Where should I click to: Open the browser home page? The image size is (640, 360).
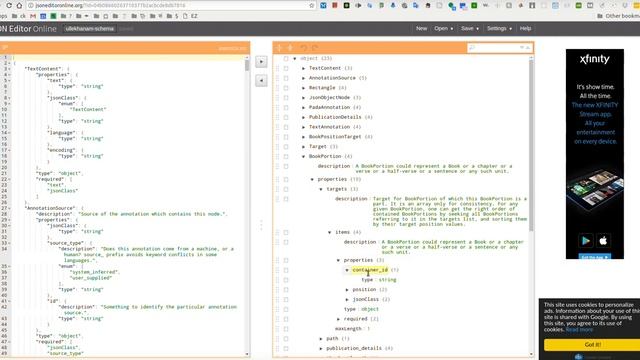[x=19, y=6]
